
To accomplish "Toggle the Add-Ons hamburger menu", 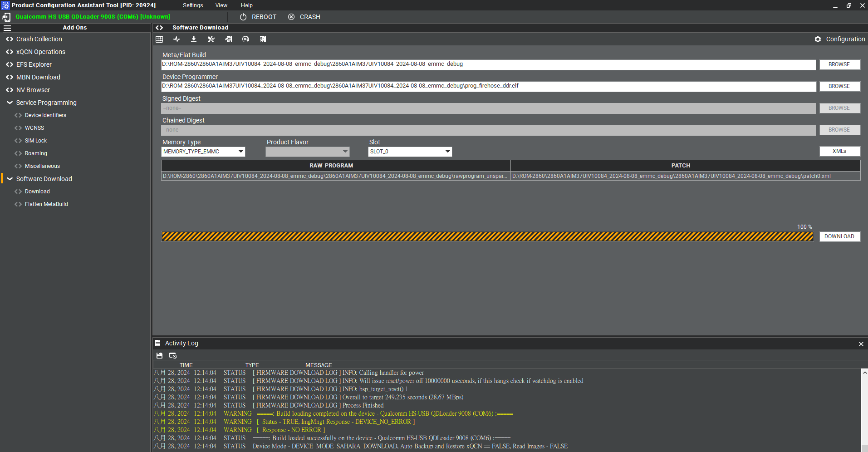I will pos(7,28).
